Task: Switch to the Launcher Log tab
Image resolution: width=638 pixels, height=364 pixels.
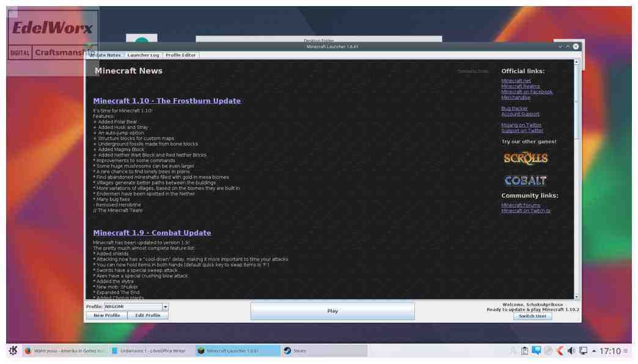Action: [x=143, y=55]
